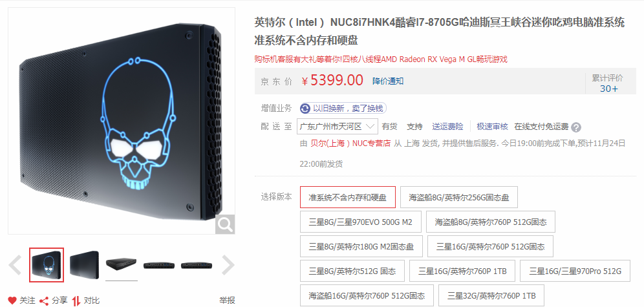Image resolution: width=644 pixels, height=307 pixels.
Task: Click the 对比 compare icon
Action: click(76, 301)
